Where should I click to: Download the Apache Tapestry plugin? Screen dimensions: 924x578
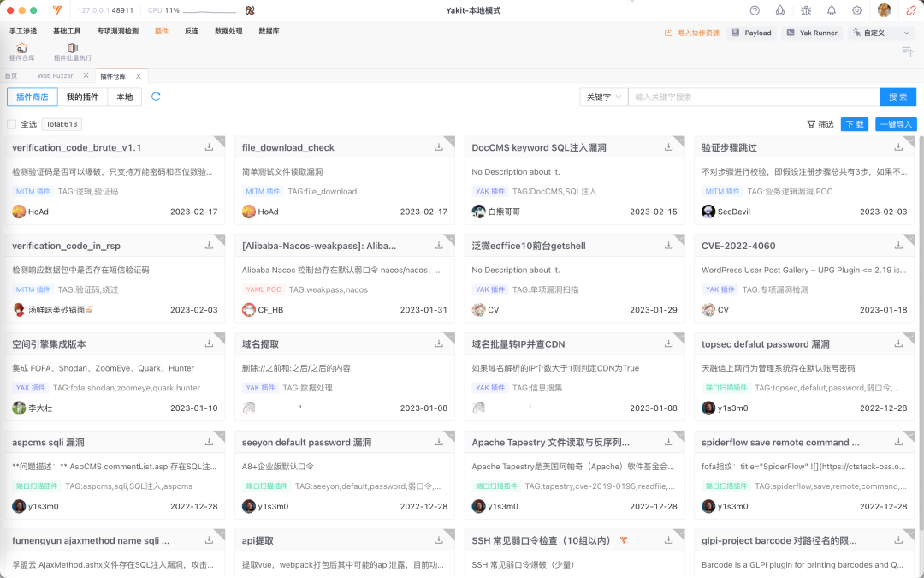coord(669,442)
